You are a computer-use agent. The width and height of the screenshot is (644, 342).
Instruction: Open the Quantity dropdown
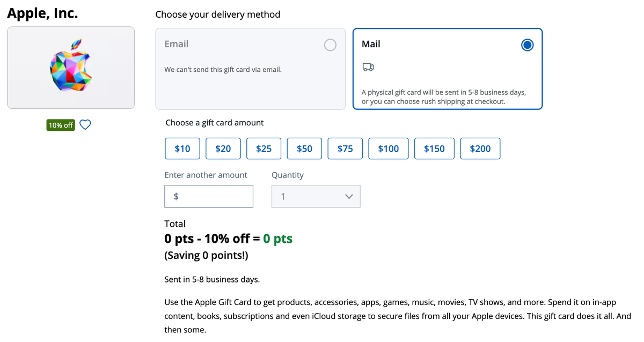coord(316,197)
